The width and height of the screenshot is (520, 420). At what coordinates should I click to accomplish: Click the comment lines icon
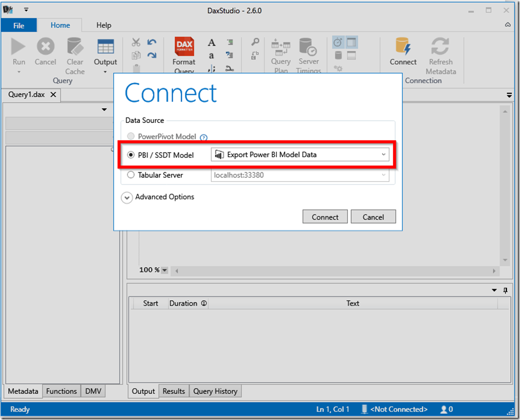coord(230,42)
